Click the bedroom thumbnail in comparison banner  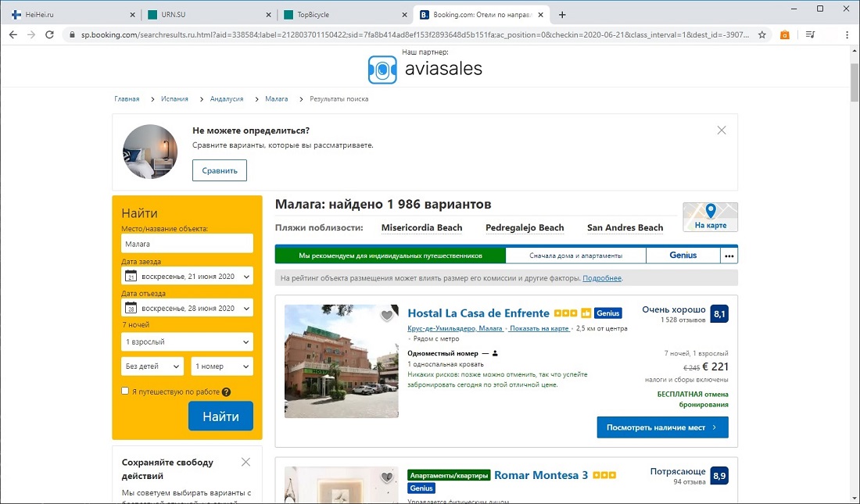(150, 152)
